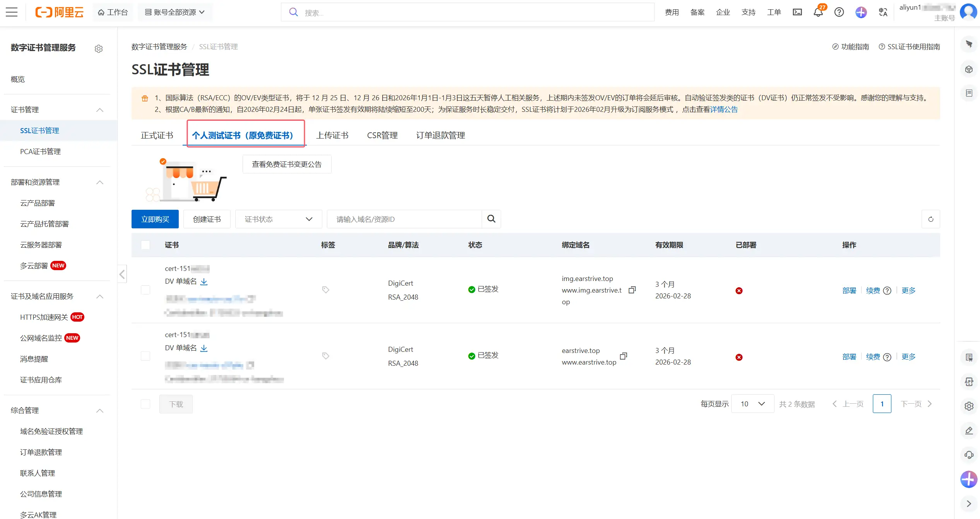
Task: Open the notifications bell with 27 badge
Action: tap(818, 12)
